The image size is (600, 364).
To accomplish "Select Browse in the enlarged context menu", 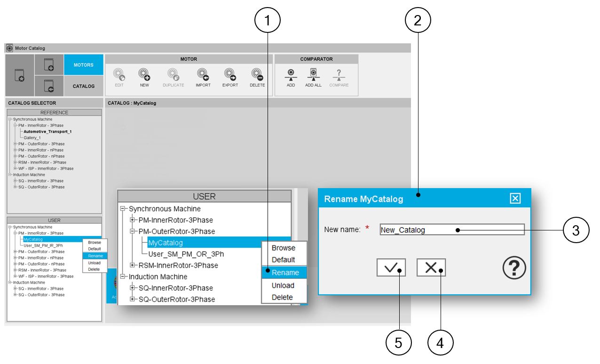I will click(284, 248).
